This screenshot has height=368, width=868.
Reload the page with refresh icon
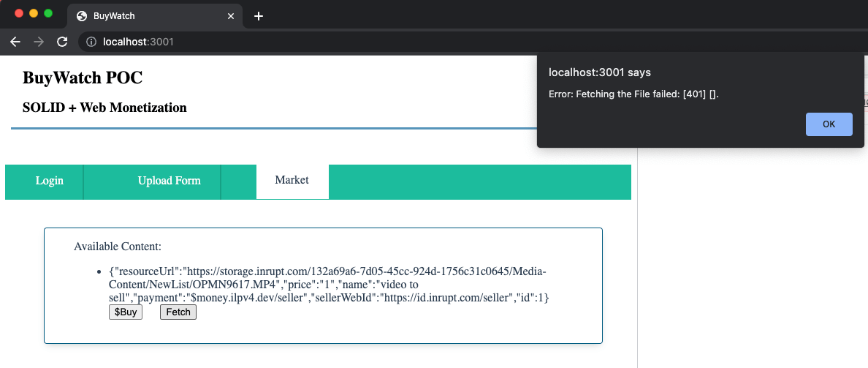63,42
